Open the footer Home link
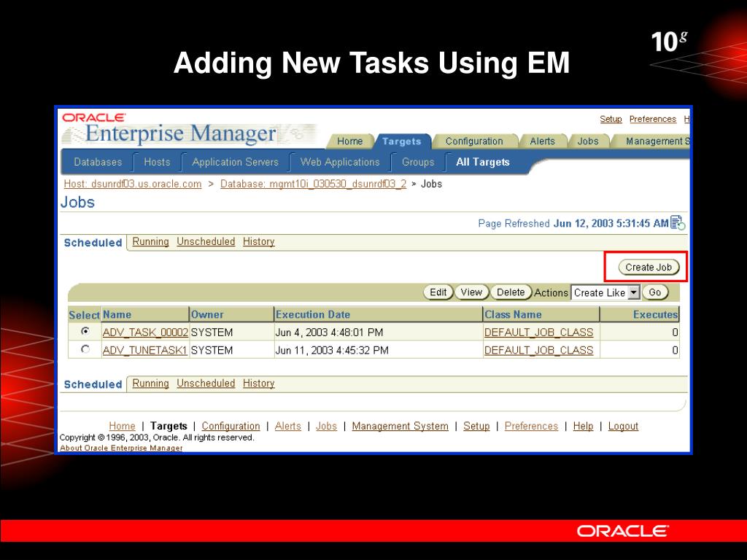747x560 pixels. (122, 426)
